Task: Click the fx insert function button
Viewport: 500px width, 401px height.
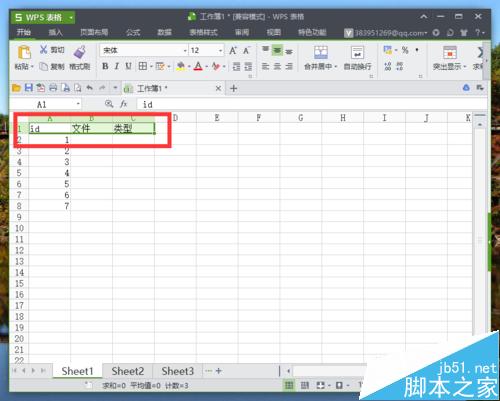Action: click(124, 104)
